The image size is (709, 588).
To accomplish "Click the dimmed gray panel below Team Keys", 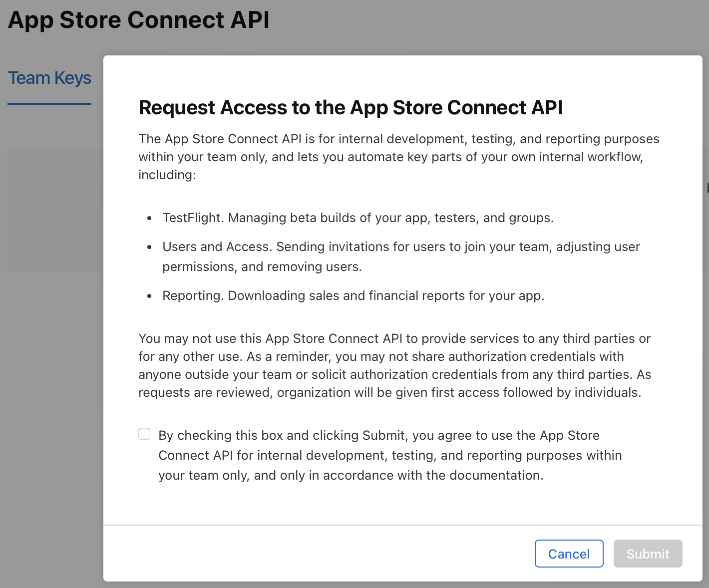I will tap(55, 210).
